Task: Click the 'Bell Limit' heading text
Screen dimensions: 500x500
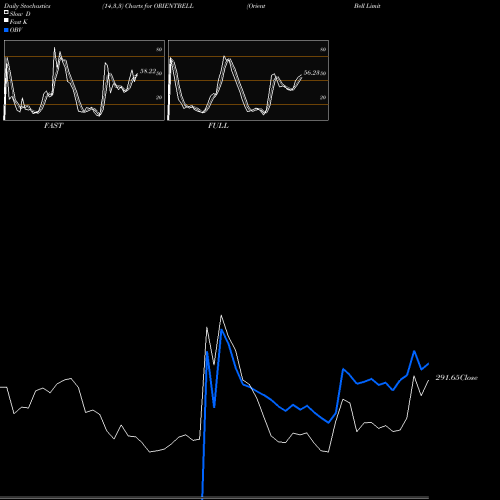Action: 367,6
